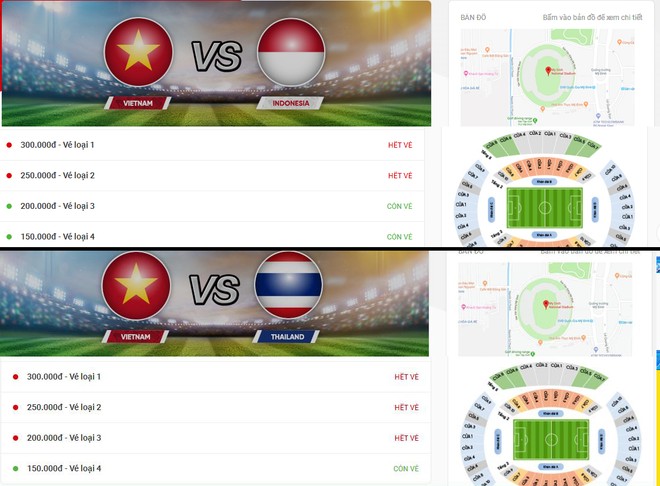The image size is (660, 486).
Task: Click CÒN VÉ on Thailand match ticket type 4
Action: click(406, 468)
